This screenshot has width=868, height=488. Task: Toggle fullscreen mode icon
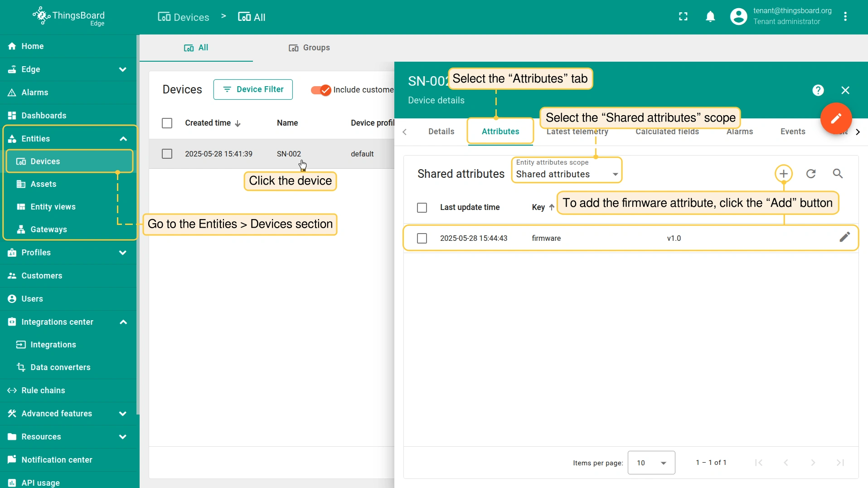click(x=683, y=17)
